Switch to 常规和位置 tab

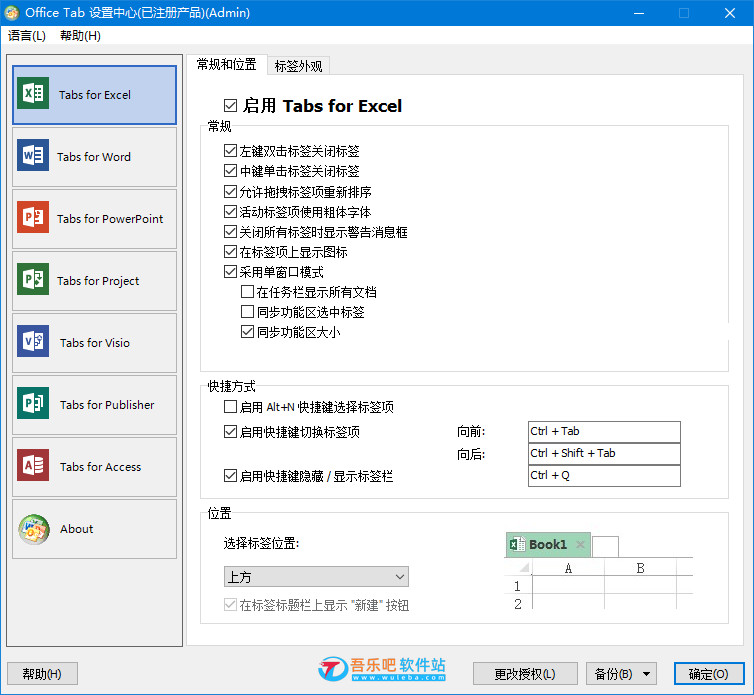point(226,64)
